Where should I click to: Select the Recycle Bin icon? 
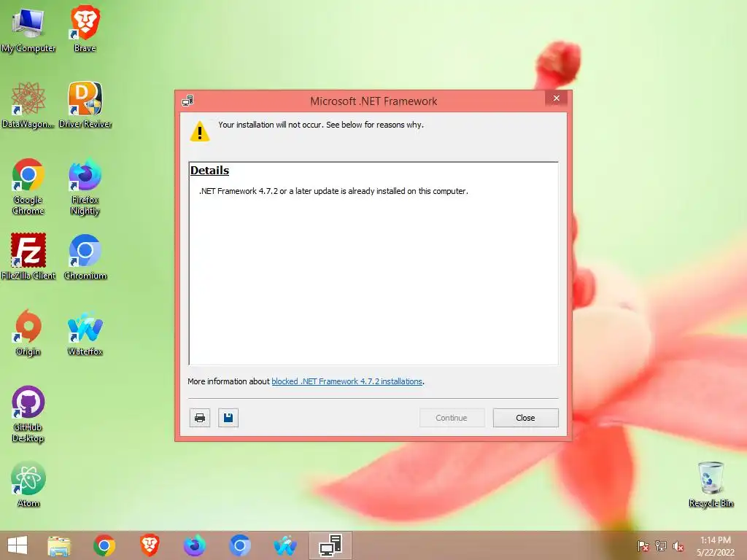click(711, 484)
